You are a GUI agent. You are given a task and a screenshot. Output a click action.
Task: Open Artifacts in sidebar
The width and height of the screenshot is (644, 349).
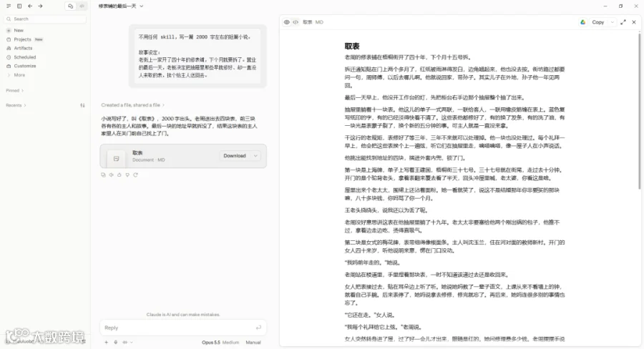pos(23,48)
